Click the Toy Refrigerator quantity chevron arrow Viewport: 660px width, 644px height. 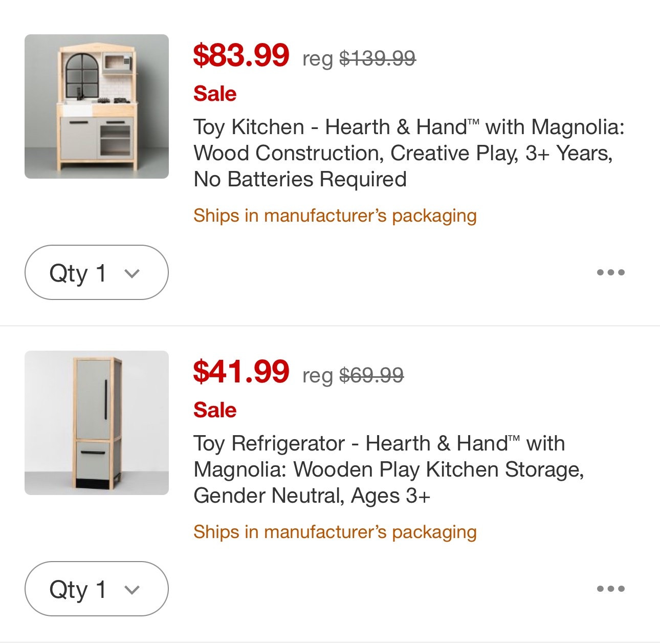pyautogui.click(x=132, y=590)
